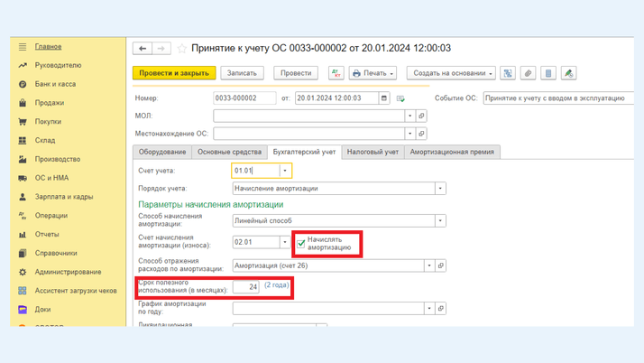644x363 pixels.
Task: Open the Банк и касса section
Action: [x=55, y=84]
